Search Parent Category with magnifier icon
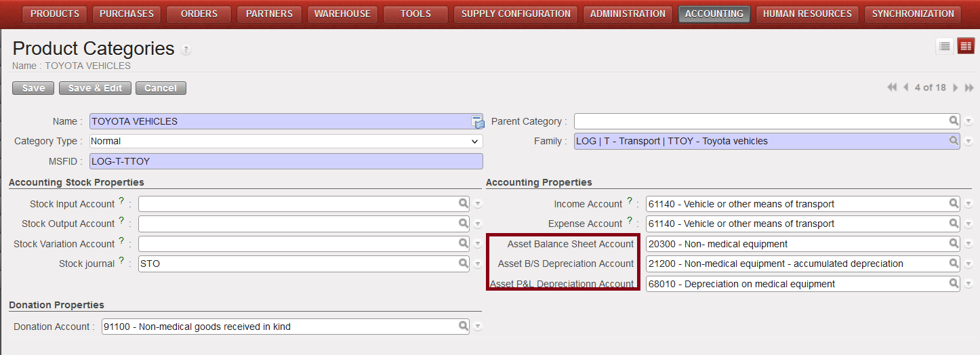 coord(954,121)
